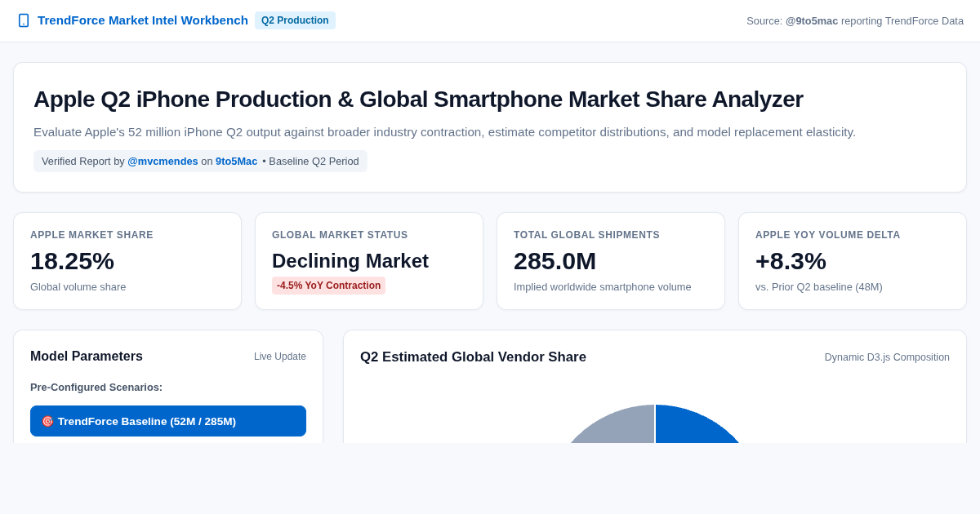Click the Dynamic D3.js Composition label
Screen dimensions: 980x514
point(887,357)
